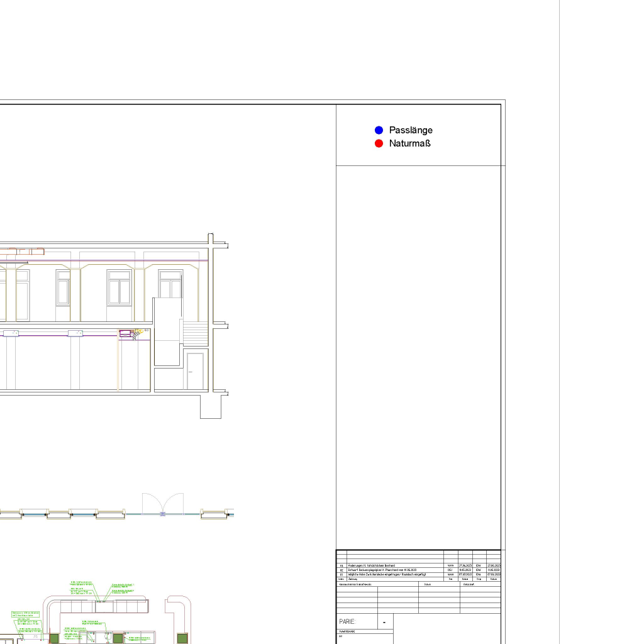Select the foundation footing below the section
Image resolution: width=644 pixels, height=644 pixels.
click(211, 407)
